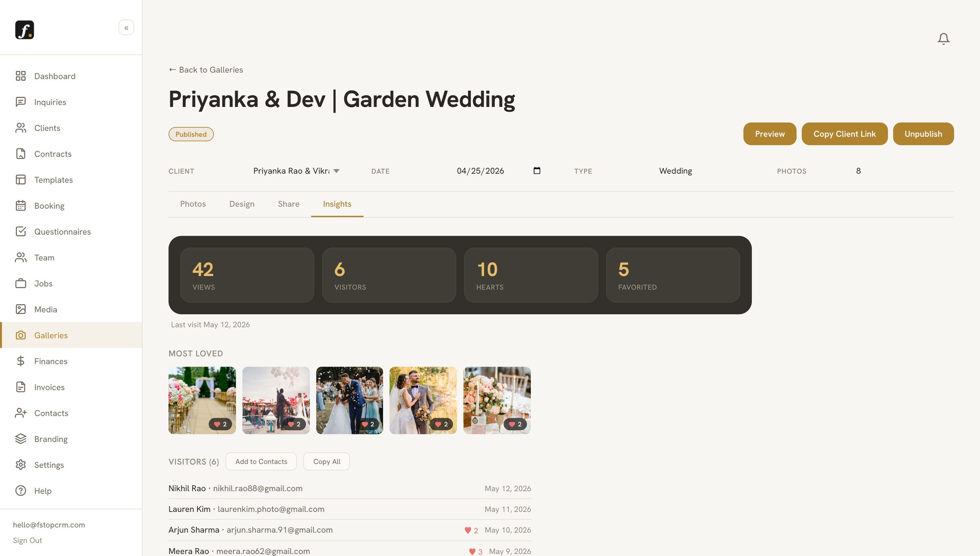Click Sign Out link
This screenshot has height=556, width=980.
coord(27,540)
